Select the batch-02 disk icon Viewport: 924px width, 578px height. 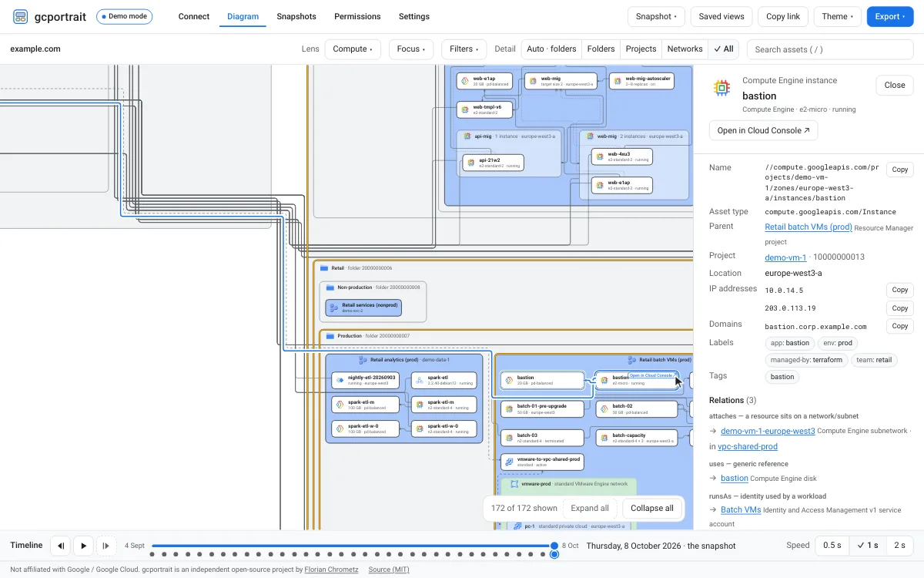(x=604, y=408)
